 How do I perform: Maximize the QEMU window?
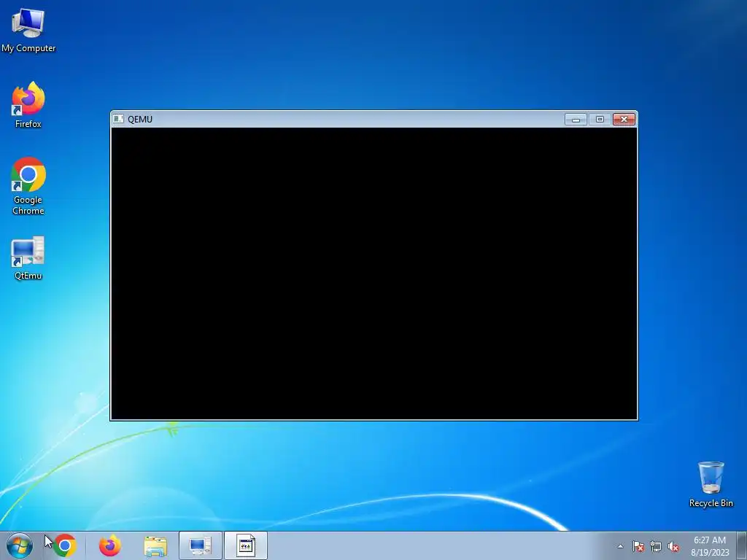600,119
